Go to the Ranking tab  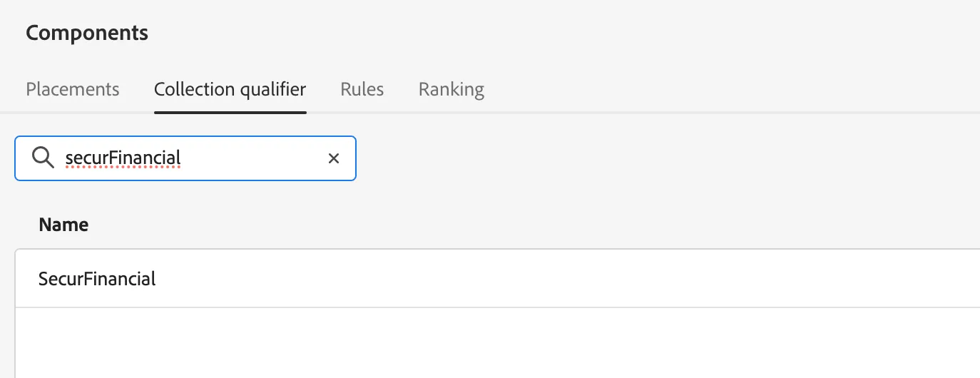451,89
